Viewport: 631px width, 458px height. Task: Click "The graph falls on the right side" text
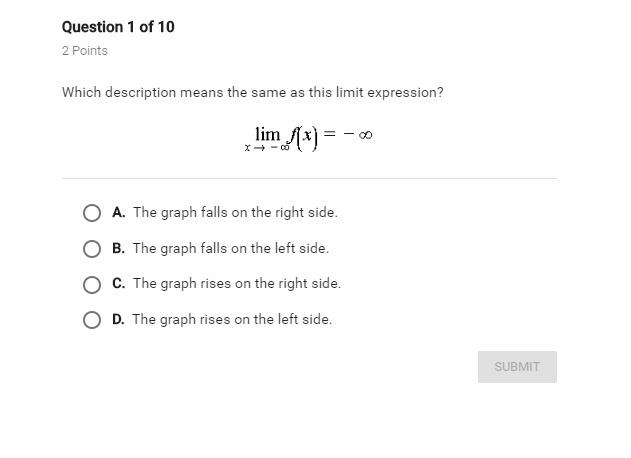[x=235, y=213]
